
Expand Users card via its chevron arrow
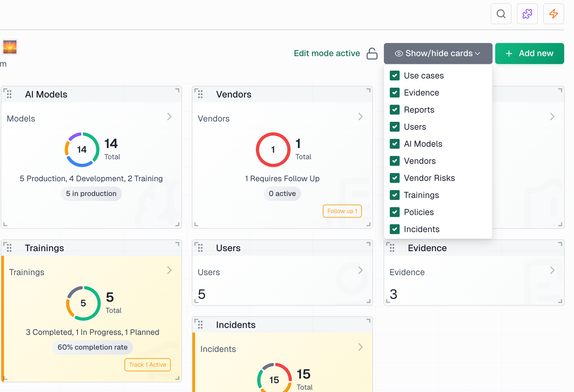(361, 270)
